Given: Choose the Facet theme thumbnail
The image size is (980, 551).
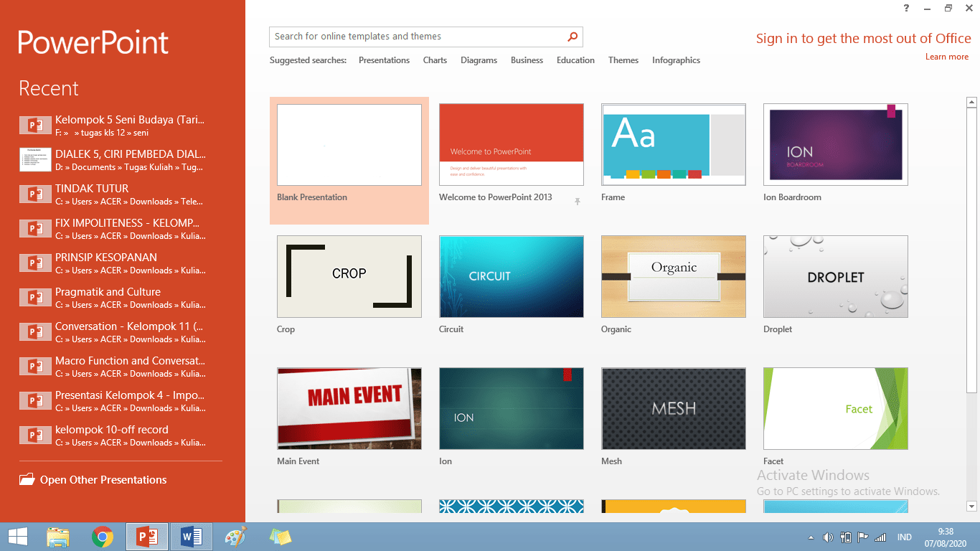Looking at the screenshot, I should 836,409.
